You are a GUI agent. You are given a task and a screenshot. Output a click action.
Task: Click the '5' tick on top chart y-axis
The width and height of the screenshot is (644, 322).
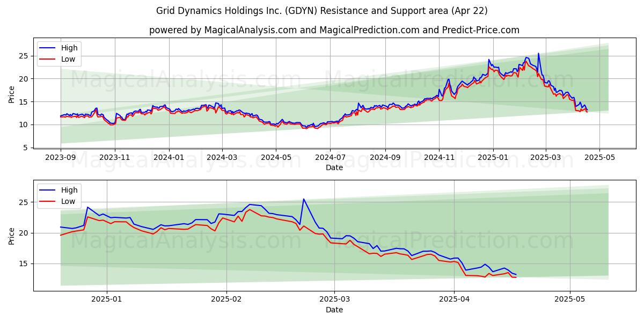[26, 148]
